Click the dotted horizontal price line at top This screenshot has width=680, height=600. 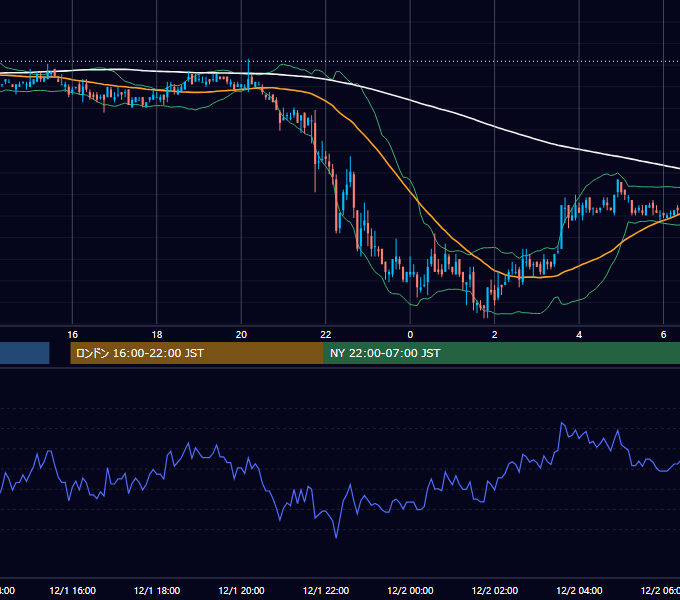[340, 61]
